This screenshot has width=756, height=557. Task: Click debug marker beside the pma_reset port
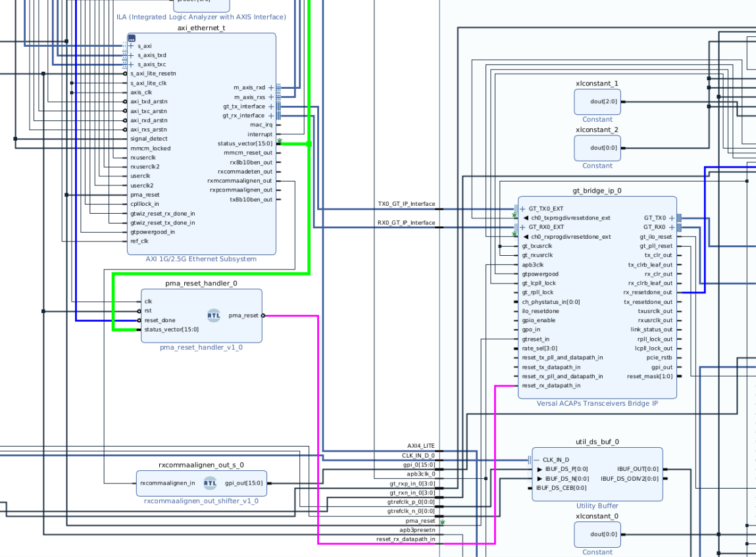click(x=442, y=521)
